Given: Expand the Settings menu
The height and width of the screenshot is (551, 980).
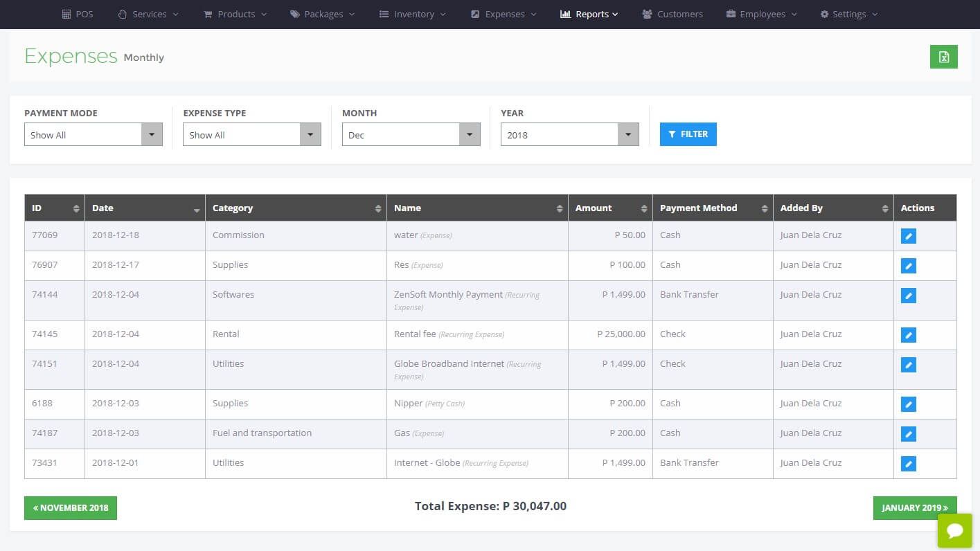Looking at the screenshot, I should pos(849,14).
